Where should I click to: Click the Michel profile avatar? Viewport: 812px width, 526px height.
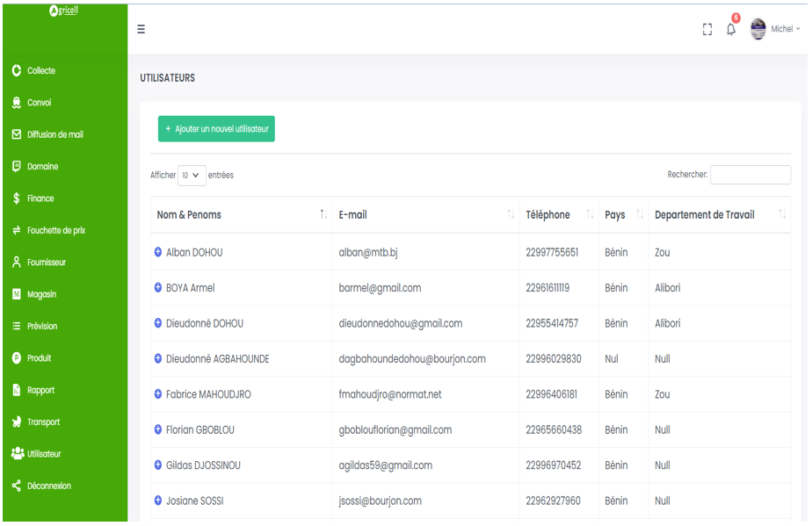(758, 29)
